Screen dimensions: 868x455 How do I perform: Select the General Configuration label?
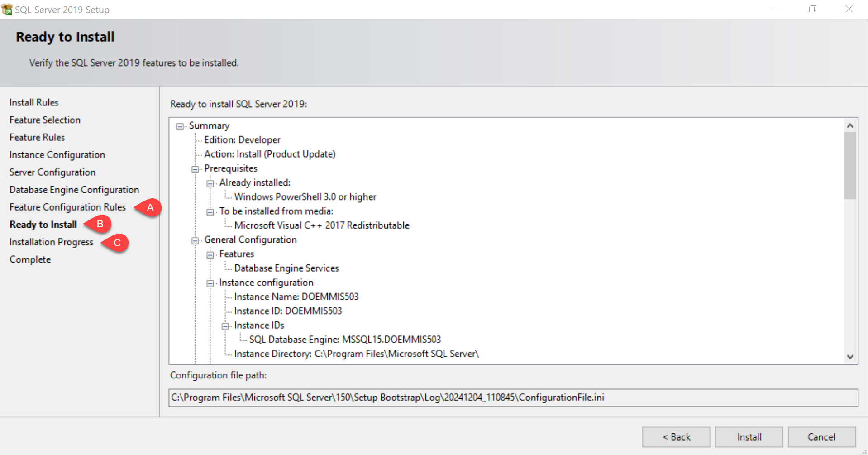click(250, 239)
